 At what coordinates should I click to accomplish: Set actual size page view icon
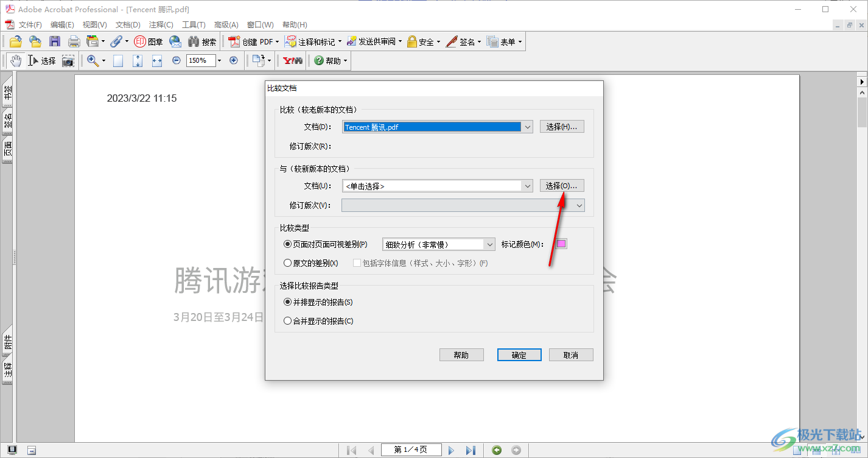pos(118,60)
